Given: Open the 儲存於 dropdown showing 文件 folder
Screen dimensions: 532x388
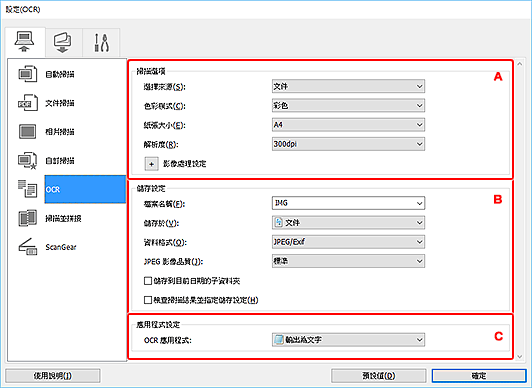Looking at the screenshot, I should [x=348, y=222].
